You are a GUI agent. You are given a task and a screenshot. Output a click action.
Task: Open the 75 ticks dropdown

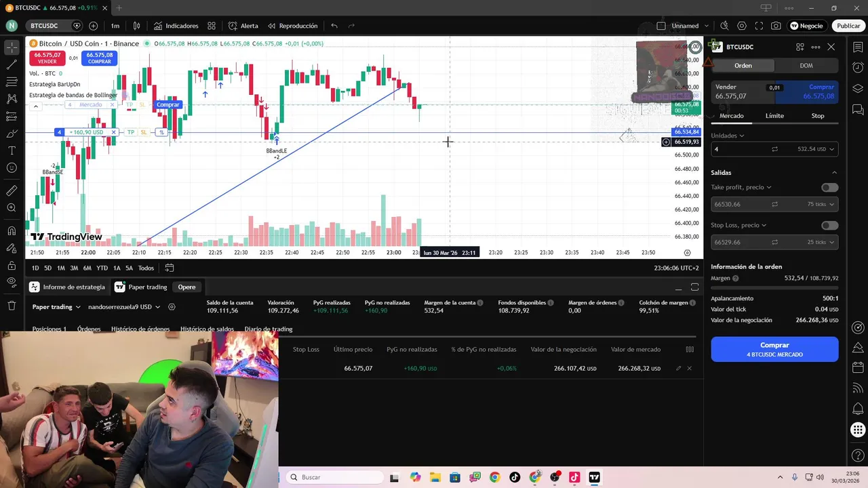click(821, 204)
